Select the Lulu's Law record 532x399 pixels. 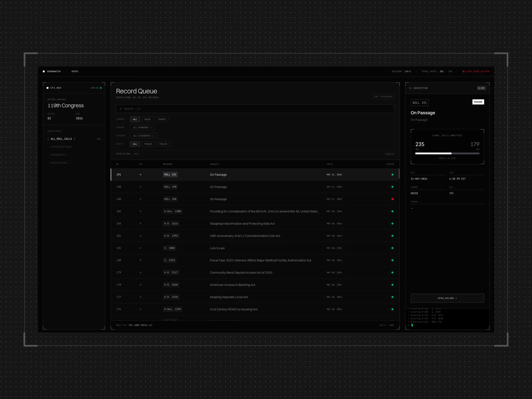coord(255,248)
